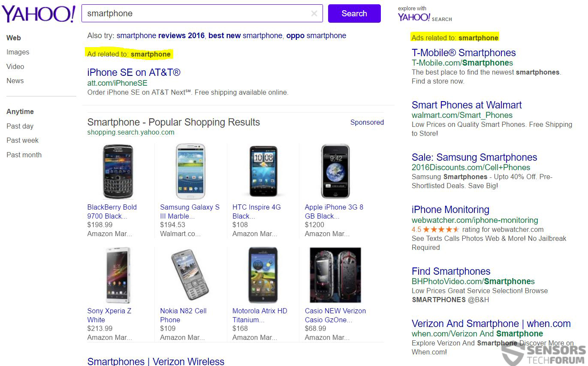This screenshot has height=366, width=588.
Task: Click the $213.99 Sony Xperia price
Action: click(100, 328)
